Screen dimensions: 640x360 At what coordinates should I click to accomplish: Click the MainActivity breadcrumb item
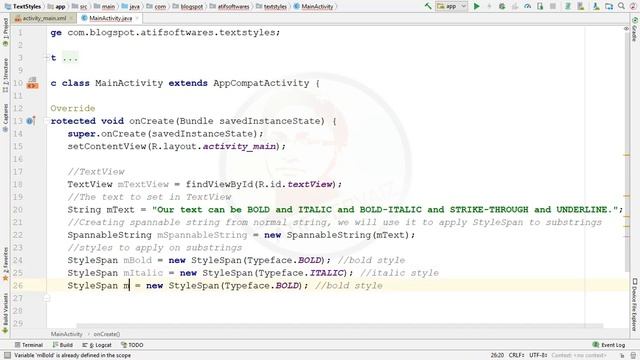313,7
